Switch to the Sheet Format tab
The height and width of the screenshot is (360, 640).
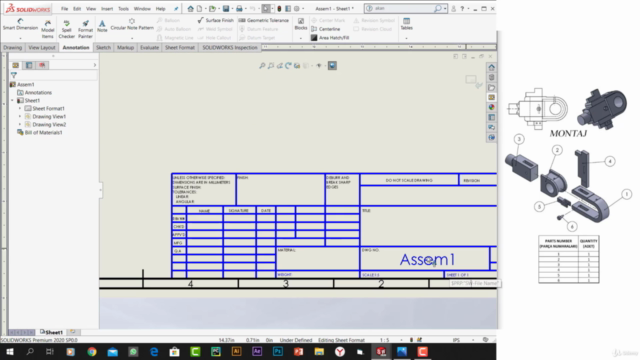coord(180,48)
